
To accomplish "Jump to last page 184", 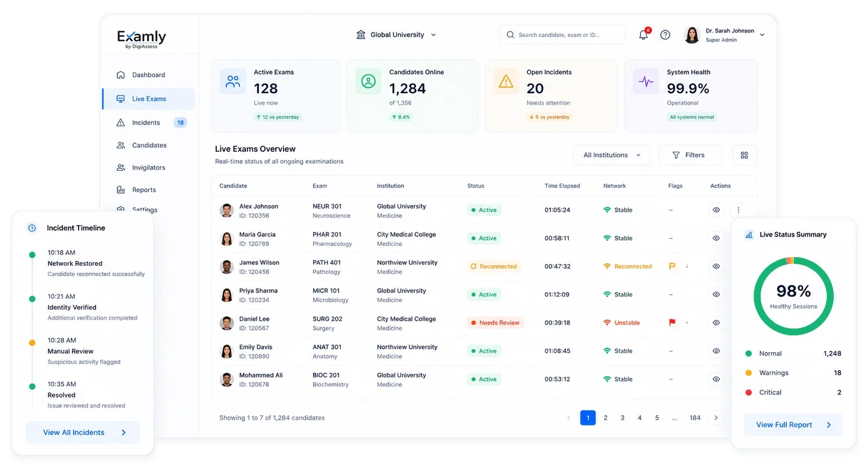I will [695, 417].
